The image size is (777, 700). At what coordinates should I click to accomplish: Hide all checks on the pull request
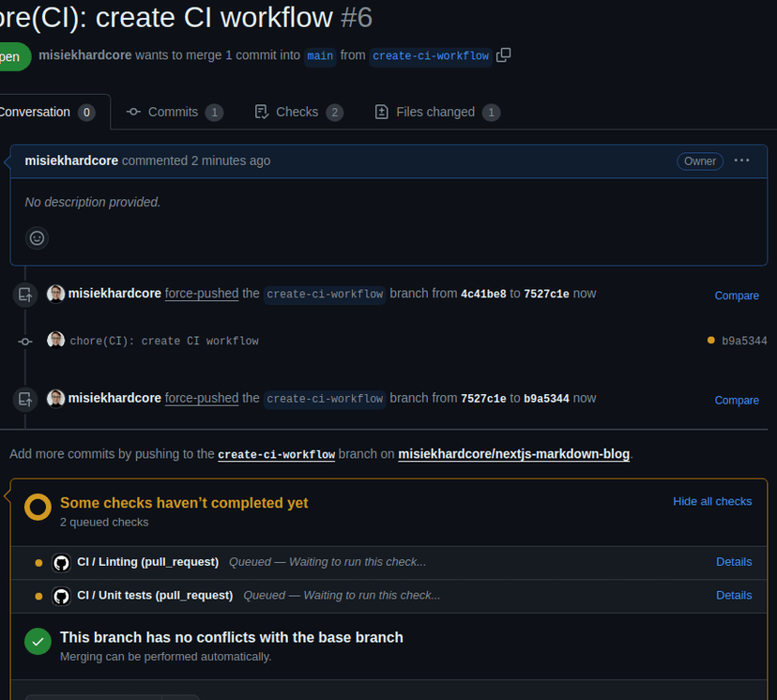click(712, 501)
